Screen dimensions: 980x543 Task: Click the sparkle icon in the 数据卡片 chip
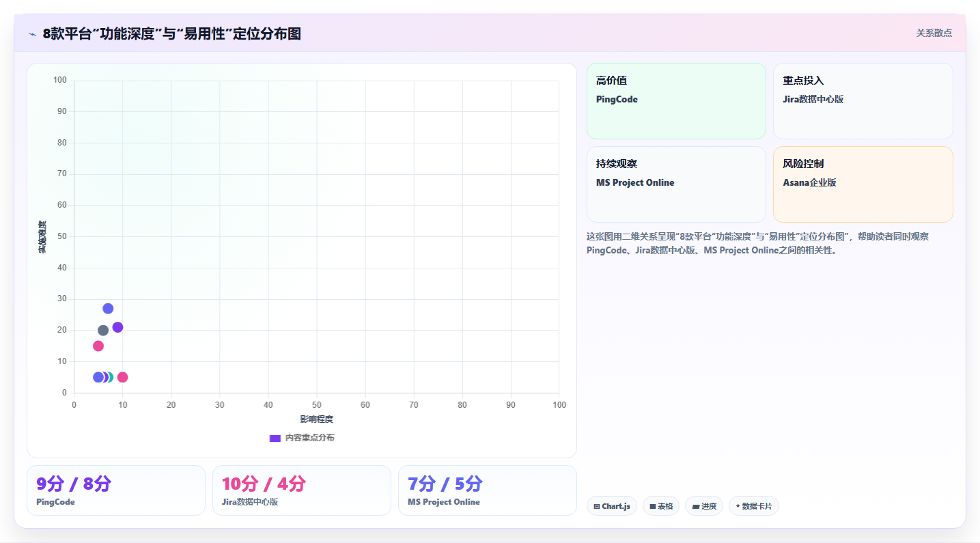point(738,506)
